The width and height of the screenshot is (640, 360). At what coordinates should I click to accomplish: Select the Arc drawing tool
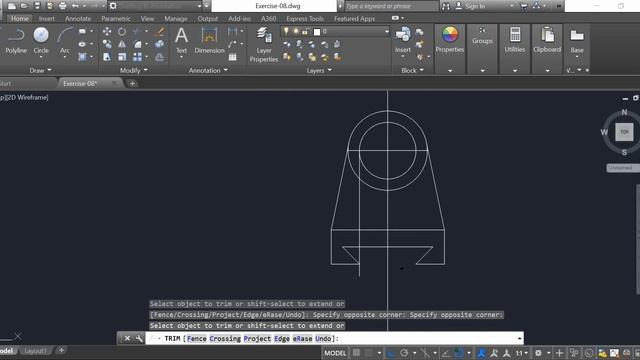64,40
